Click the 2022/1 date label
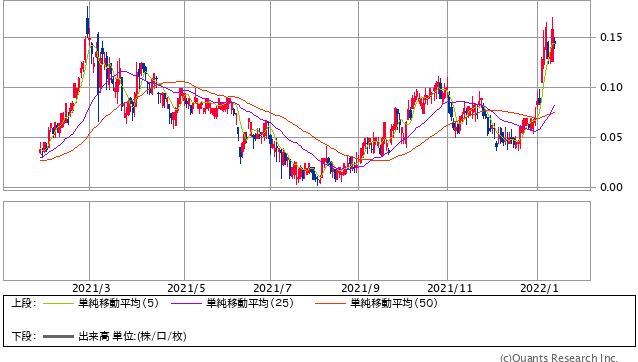This screenshot has height=362, width=638. click(539, 288)
